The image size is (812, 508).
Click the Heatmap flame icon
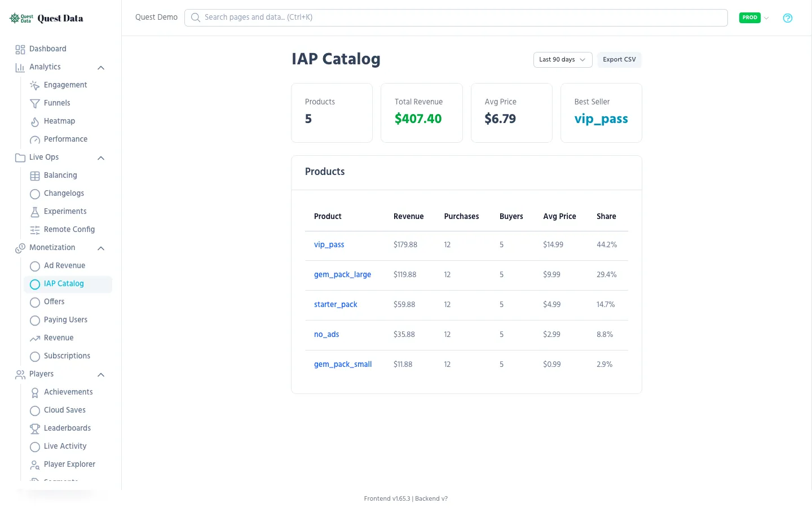pos(35,121)
